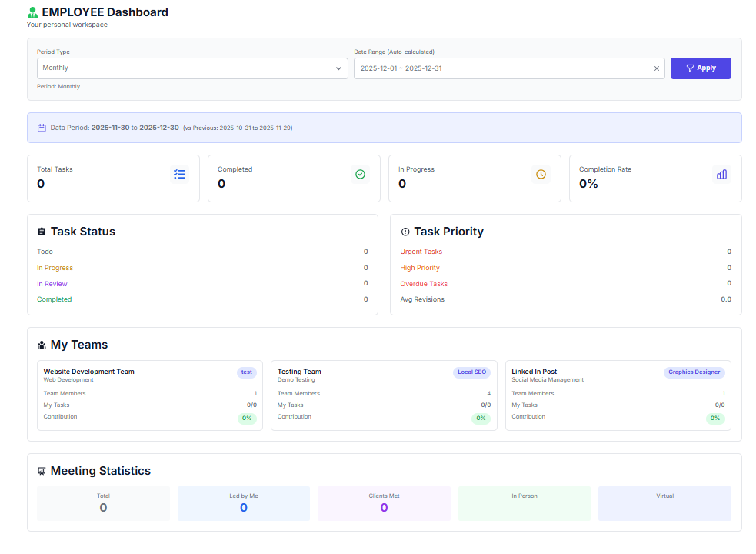This screenshot has width=756, height=554.
Task: Click the In Progress clock icon
Action: (541, 175)
